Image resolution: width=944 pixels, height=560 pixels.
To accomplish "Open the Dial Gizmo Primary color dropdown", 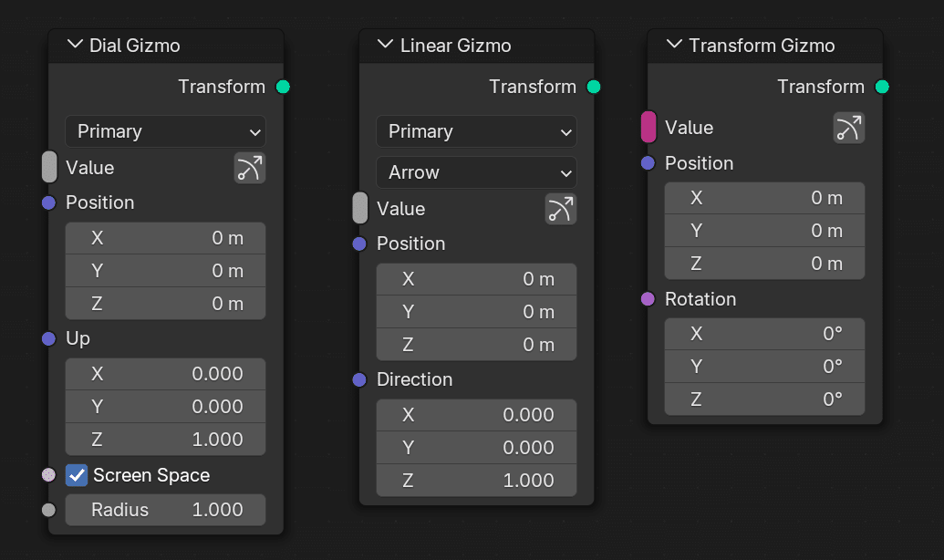I will 165,131.
